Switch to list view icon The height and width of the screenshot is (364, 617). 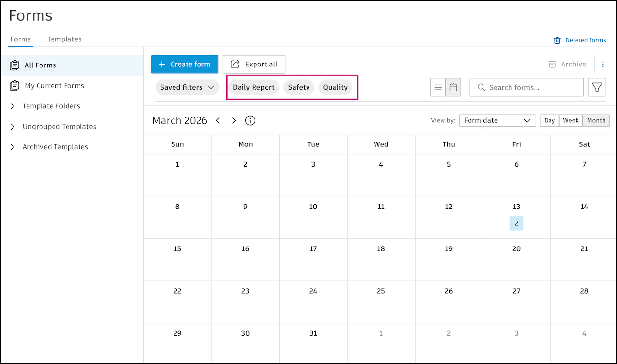click(438, 88)
